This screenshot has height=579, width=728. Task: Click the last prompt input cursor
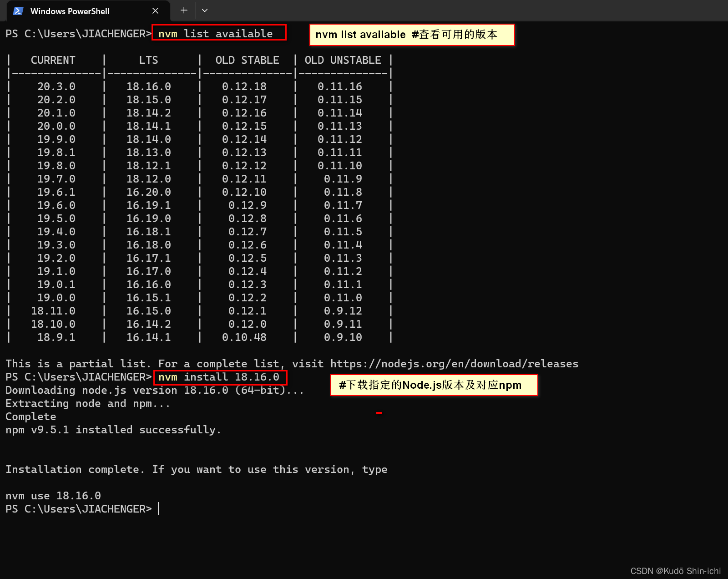tap(159, 509)
